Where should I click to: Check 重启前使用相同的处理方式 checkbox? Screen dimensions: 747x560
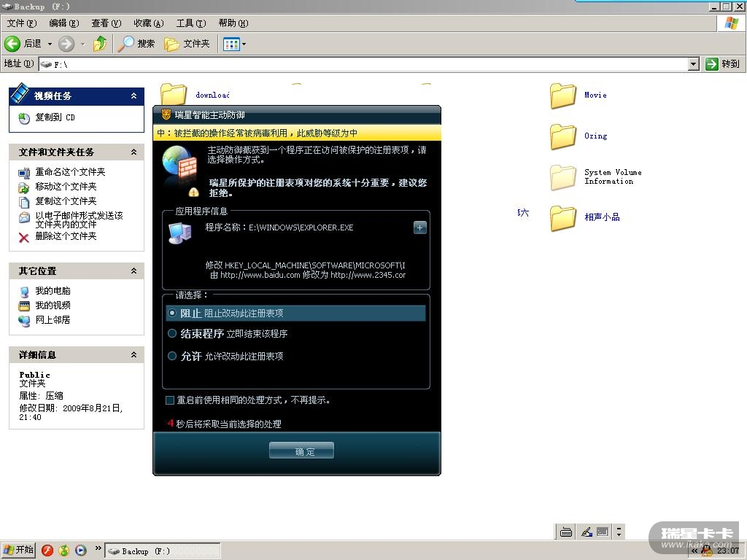pyautogui.click(x=169, y=400)
